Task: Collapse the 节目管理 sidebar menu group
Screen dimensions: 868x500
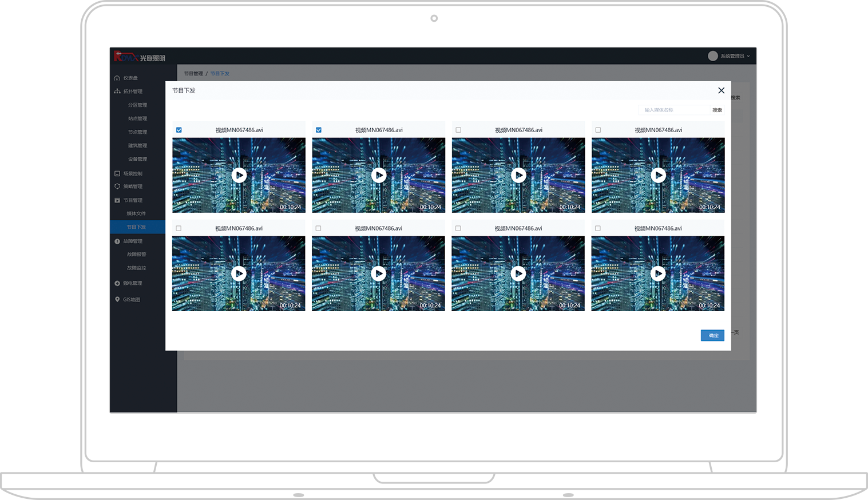Action: pyautogui.click(x=133, y=200)
